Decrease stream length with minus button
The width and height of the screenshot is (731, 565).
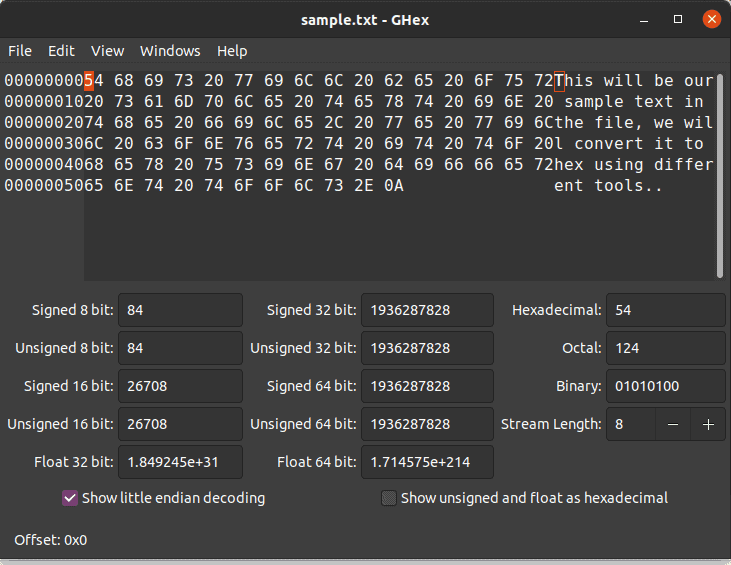coord(673,424)
